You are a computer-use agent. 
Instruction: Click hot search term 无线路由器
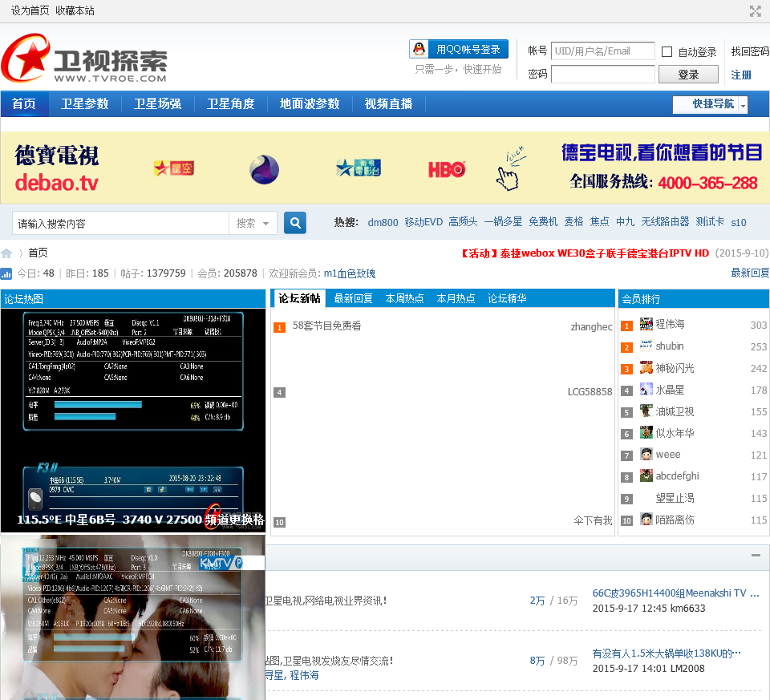coord(665,222)
